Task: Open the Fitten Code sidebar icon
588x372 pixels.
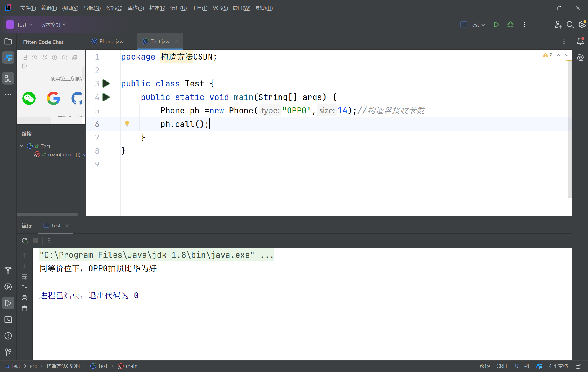Action: (x=8, y=58)
